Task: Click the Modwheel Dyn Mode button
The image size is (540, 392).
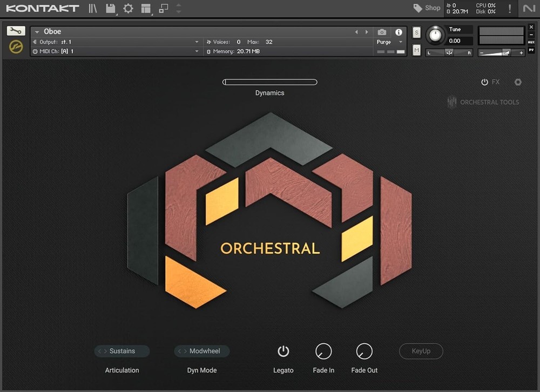Action: 202,351
